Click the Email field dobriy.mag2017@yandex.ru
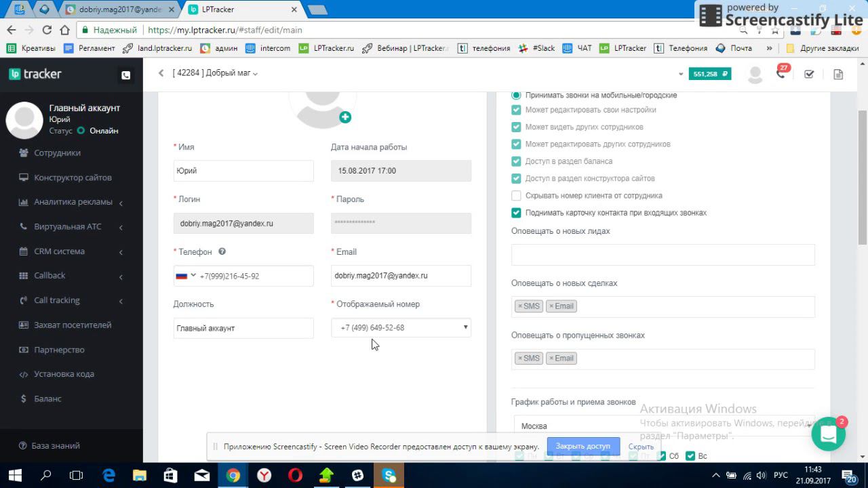Image resolution: width=868 pixels, height=488 pixels. [401, 276]
